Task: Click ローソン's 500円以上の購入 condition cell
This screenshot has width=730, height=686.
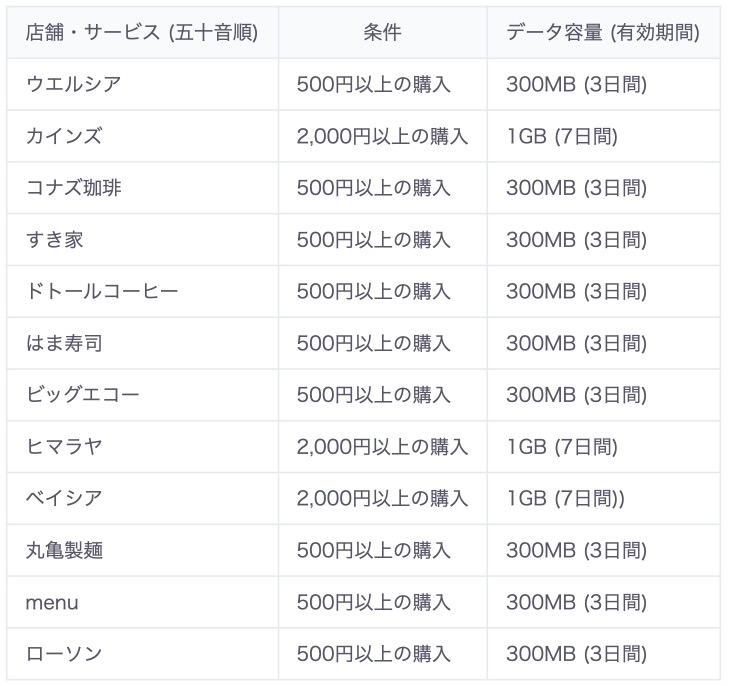Action: [x=374, y=654]
